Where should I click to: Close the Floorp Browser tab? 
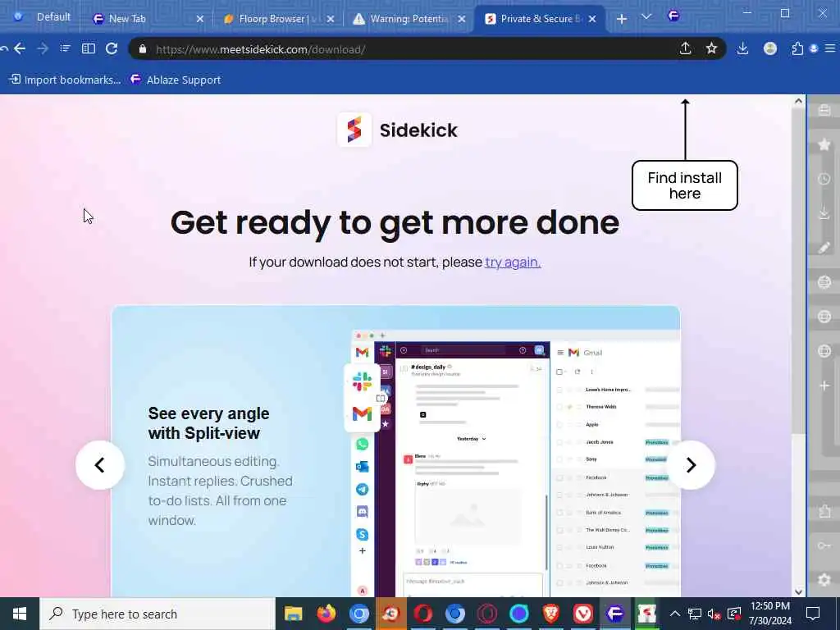pyautogui.click(x=331, y=19)
